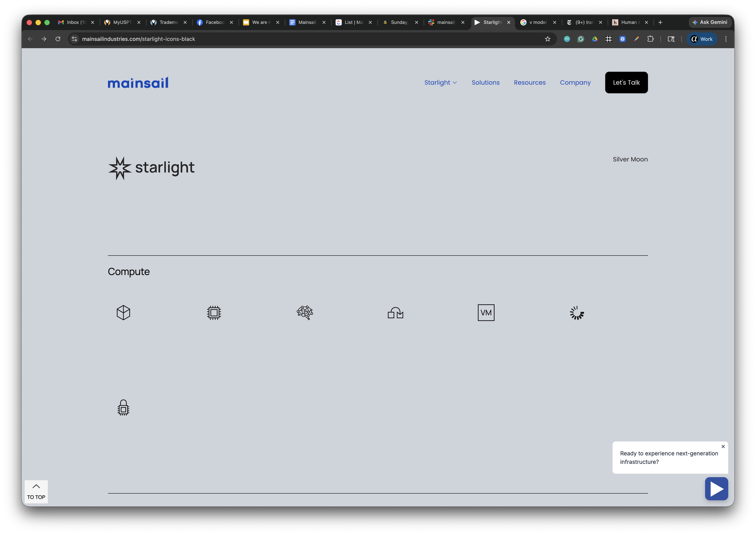Open the Google Drive extension
This screenshot has width=756, height=535.
[595, 39]
